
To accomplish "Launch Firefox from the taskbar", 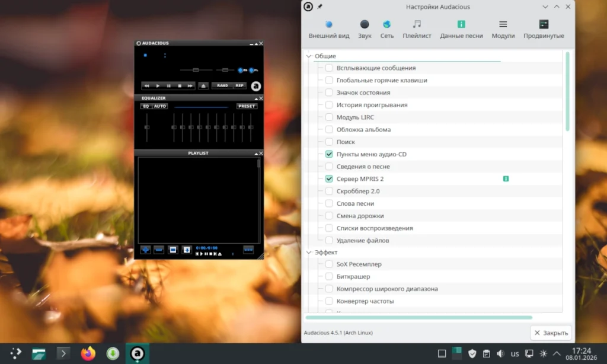I will pyautogui.click(x=88, y=353).
